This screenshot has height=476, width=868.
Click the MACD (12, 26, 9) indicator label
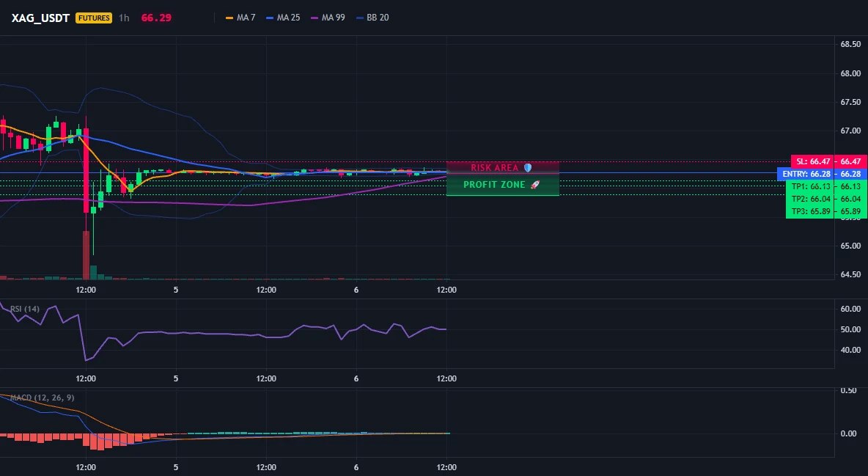[x=42, y=398]
